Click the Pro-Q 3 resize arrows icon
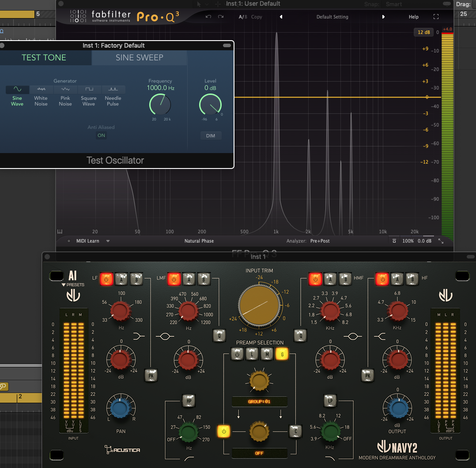Screen dimensions: 476x468 441,241
